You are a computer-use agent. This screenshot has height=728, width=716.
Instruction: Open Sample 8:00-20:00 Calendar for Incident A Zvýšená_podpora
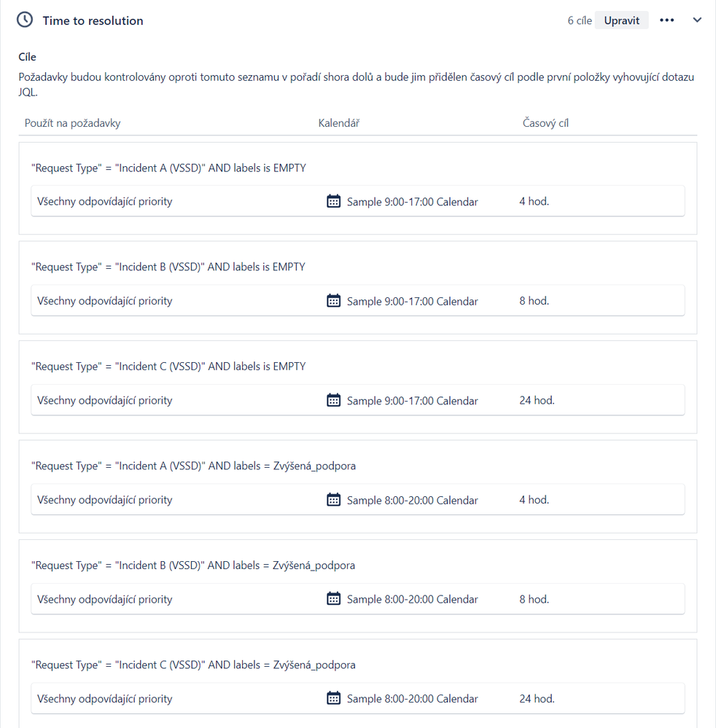pyautogui.click(x=412, y=500)
